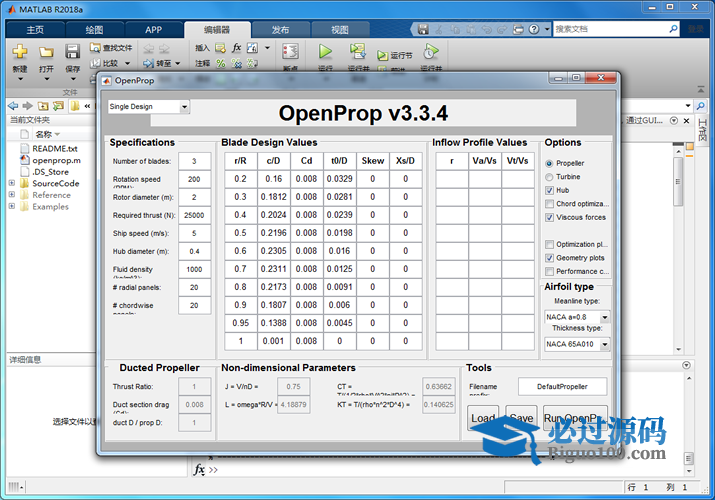
Task: Open the Single Design dropdown
Action: (x=147, y=106)
